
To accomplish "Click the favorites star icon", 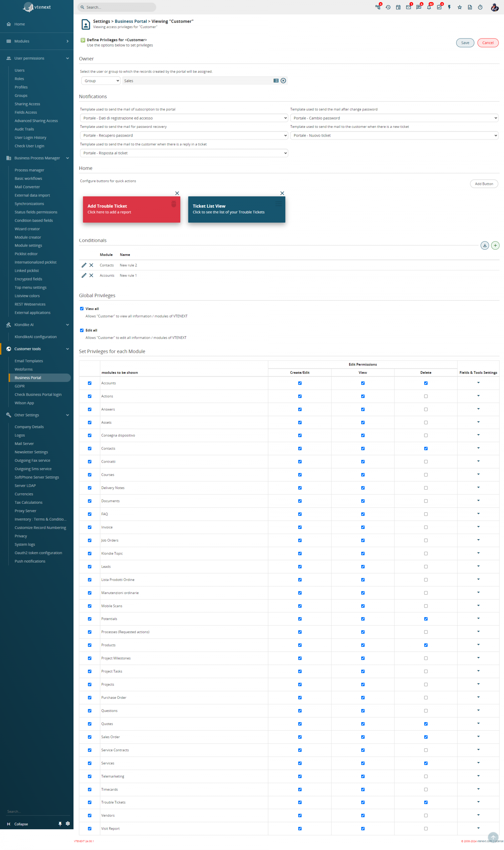I will pyautogui.click(x=460, y=7).
